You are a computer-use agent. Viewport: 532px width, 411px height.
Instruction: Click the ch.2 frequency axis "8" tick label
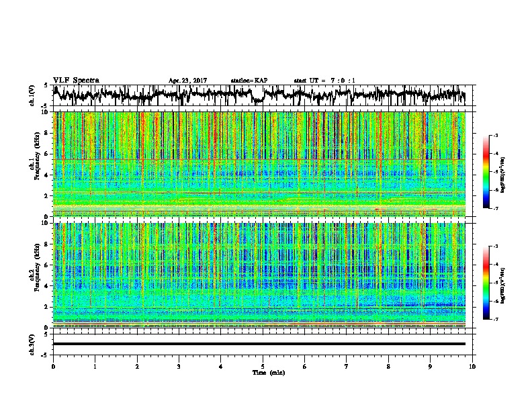point(47,244)
